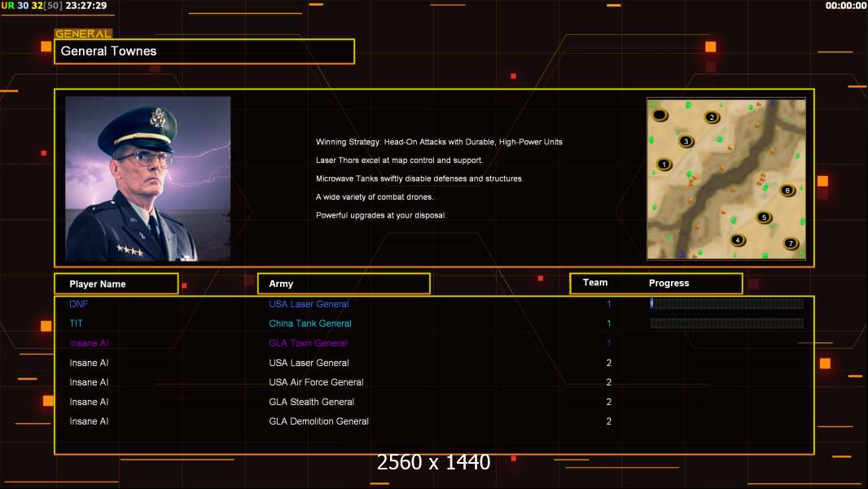Click USA Air Force General army text
The image size is (868, 489).
pos(316,382)
